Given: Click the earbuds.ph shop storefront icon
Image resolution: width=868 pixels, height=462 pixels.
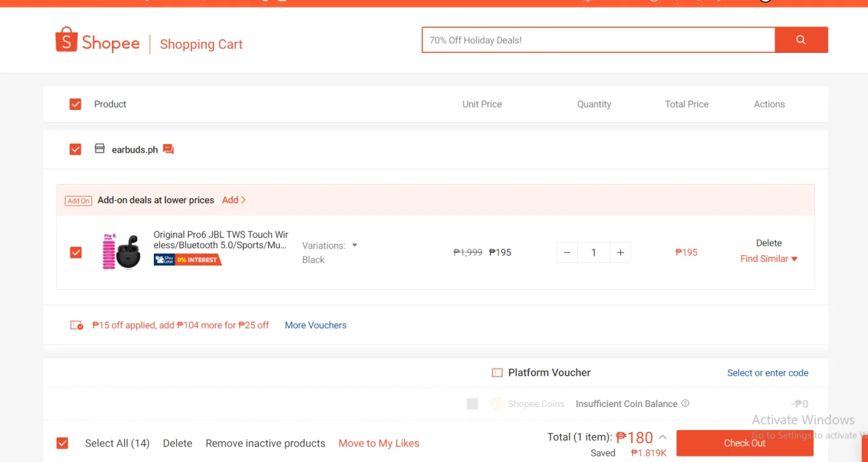Looking at the screenshot, I should pos(100,149).
